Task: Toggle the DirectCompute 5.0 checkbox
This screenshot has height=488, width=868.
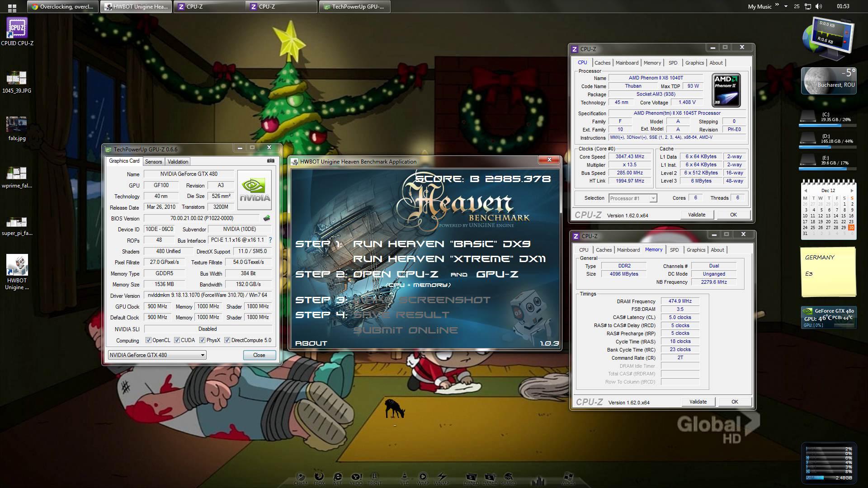Action: [x=227, y=340]
